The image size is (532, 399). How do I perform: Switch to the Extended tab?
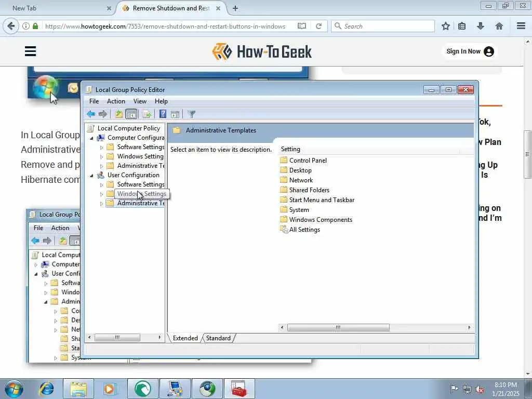(185, 338)
